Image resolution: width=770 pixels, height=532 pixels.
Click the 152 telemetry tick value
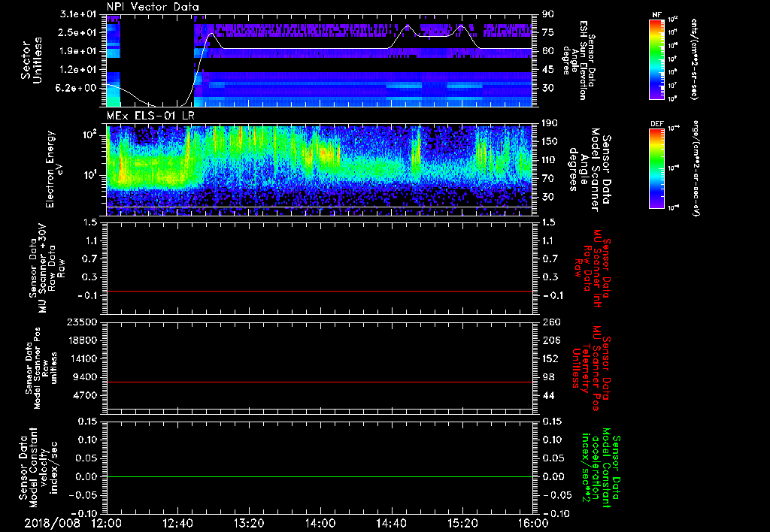pos(551,358)
